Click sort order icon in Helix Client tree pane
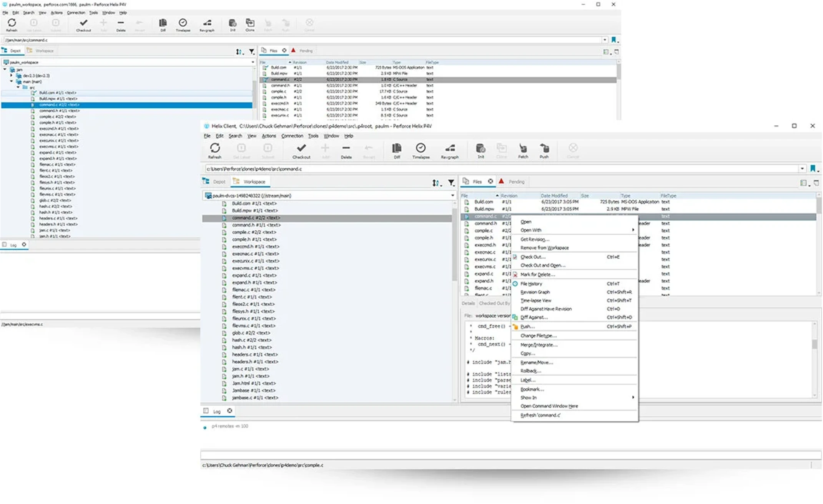 tap(436, 183)
